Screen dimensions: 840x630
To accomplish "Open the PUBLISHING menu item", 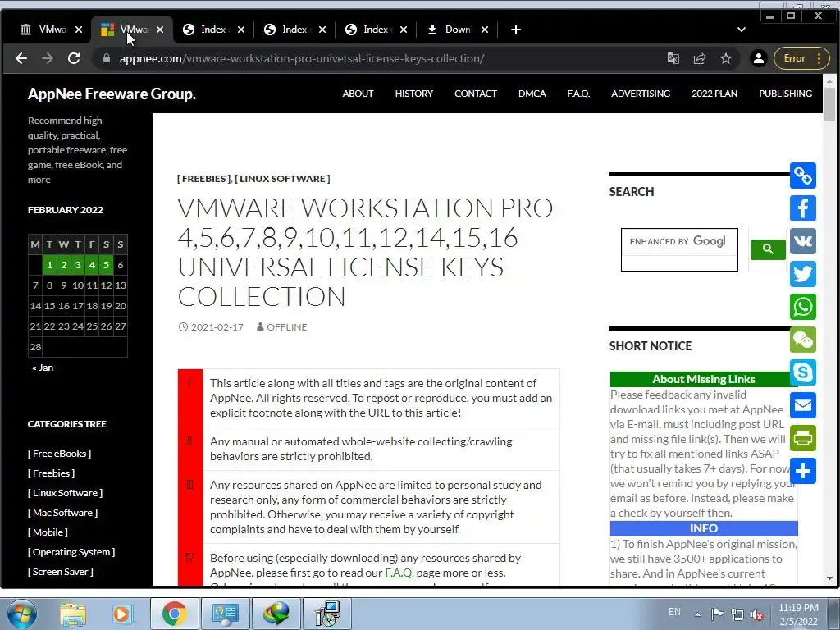I will (x=785, y=94).
